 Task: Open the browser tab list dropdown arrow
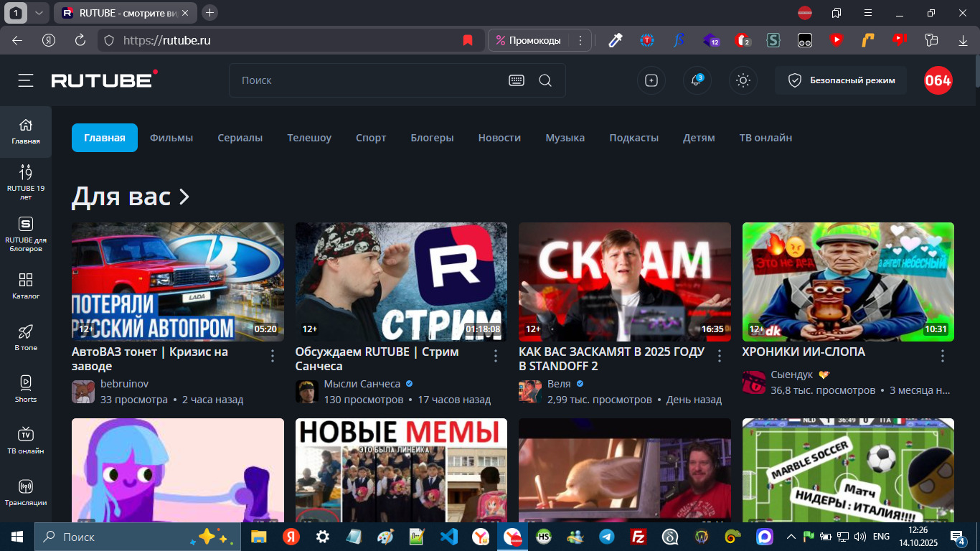click(39, 12)
